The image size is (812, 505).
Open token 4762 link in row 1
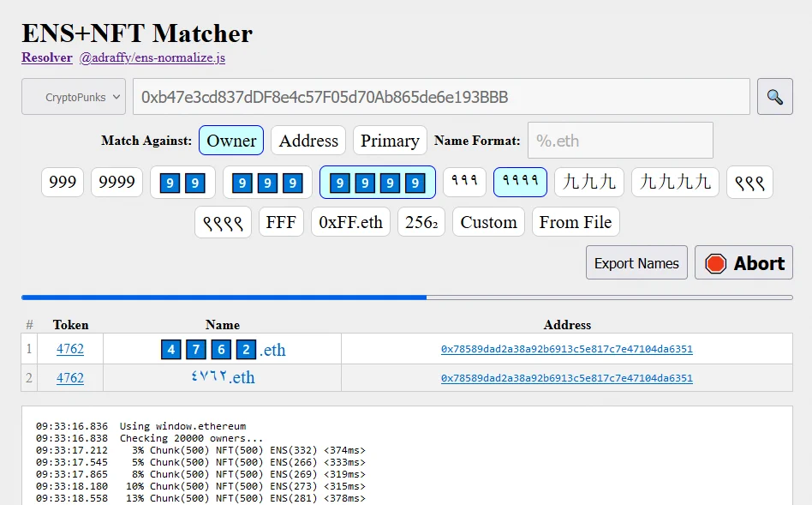[x=70, y=349]
